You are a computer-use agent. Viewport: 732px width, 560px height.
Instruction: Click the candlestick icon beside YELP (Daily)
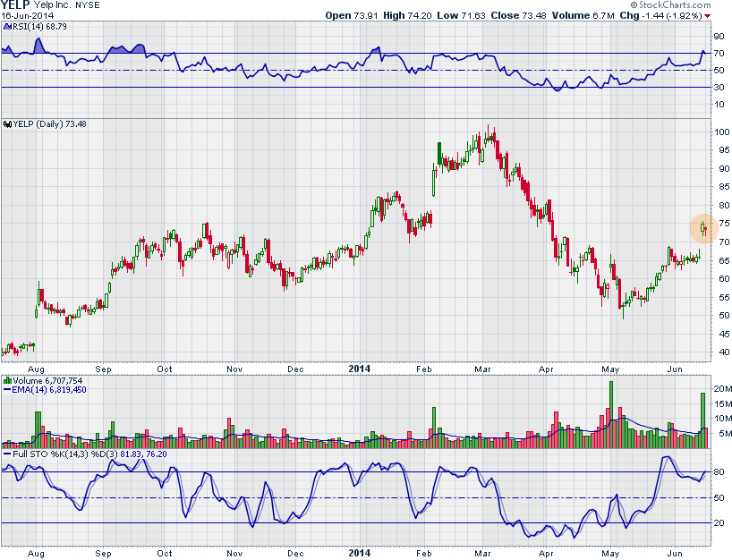click(7, 124)
